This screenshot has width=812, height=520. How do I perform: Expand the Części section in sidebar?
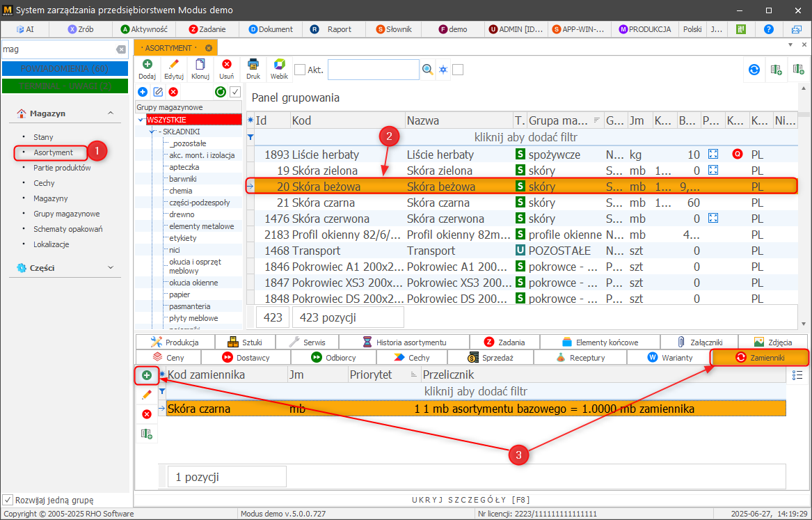click(x=110, y=267)
